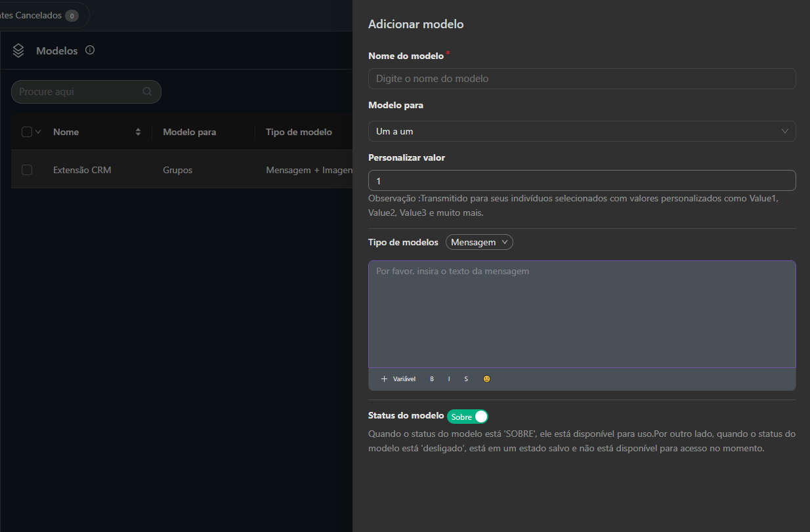Image resolution: width=810 pixels, height=532 pixels.
Task: Click the Modelo para column header
Action: tap(189, 132)
